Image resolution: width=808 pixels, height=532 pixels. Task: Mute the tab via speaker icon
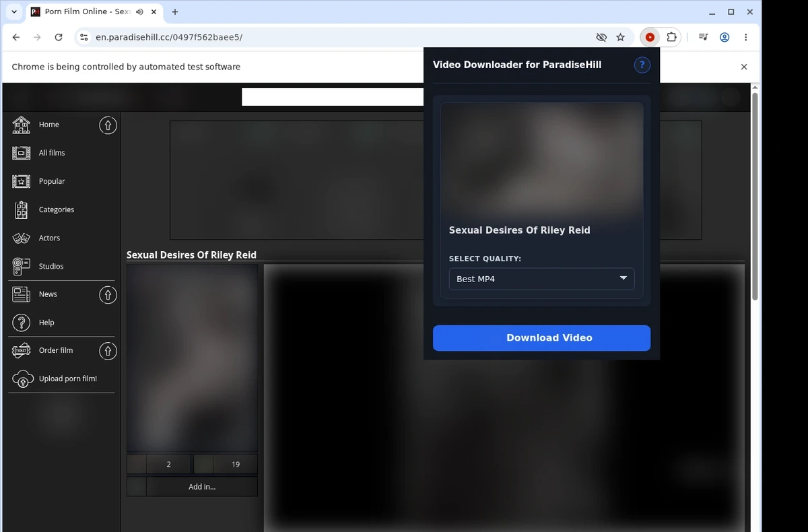(139, 12)
